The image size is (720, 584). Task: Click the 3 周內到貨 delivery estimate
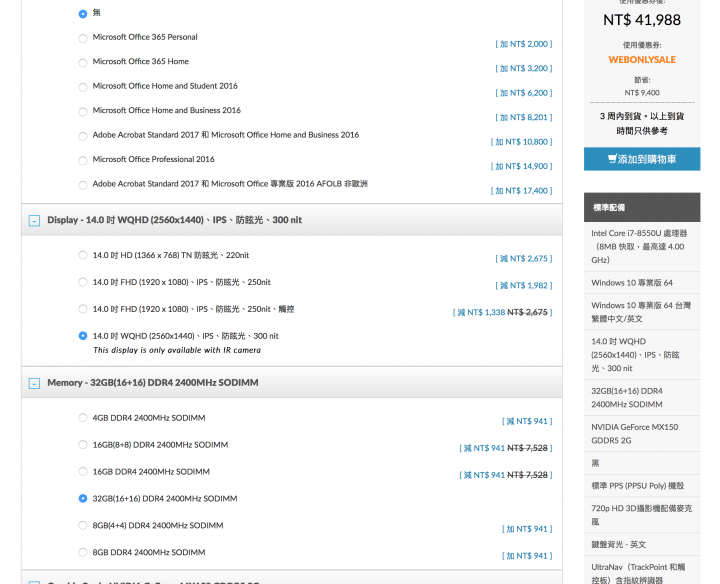(x=642, y=124)
